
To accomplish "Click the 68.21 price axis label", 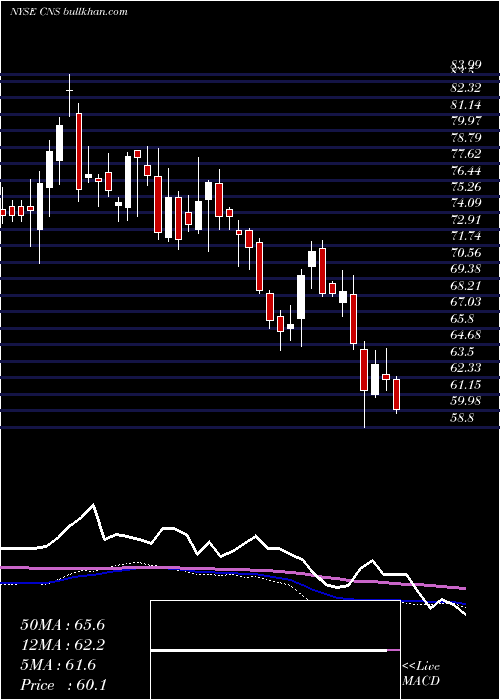I will pyautogui.click(x=466, y=285).
